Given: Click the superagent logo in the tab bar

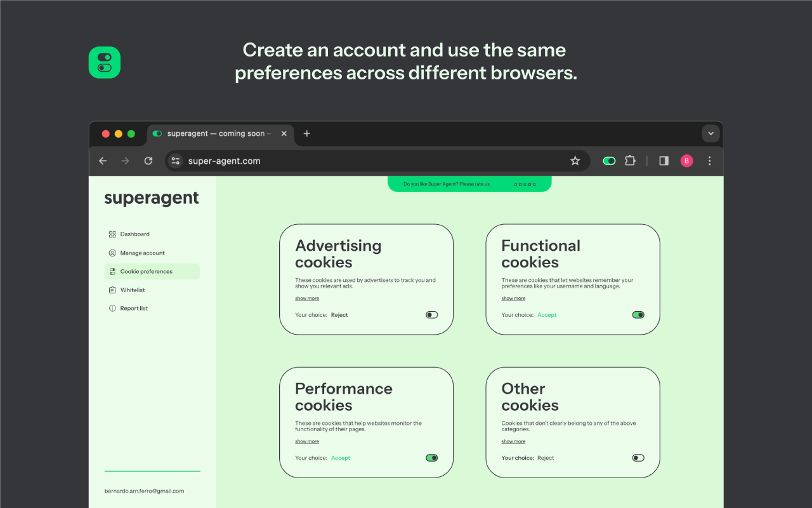Looking at the screenshot, I should click(157, 133).
